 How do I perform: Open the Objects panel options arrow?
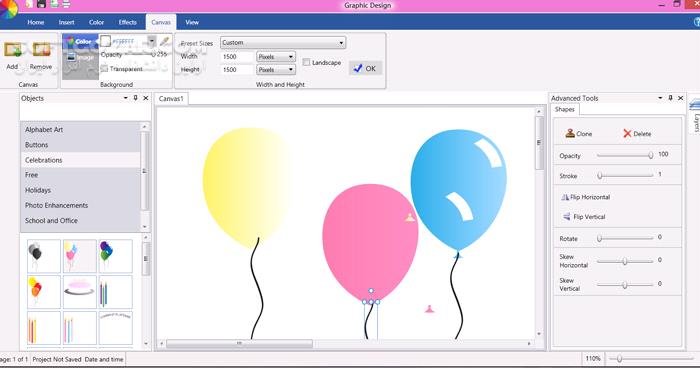point(125,98)
